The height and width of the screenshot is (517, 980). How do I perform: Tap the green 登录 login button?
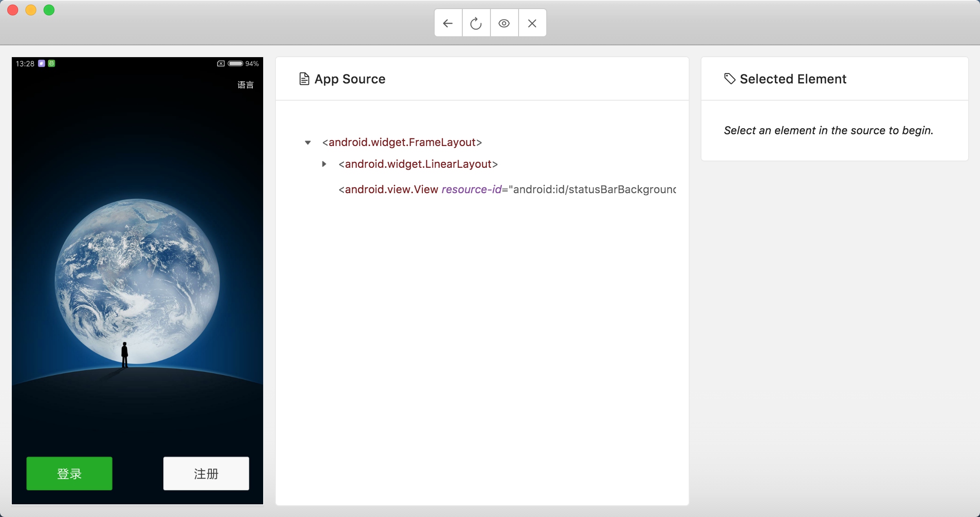coord(69,473)
